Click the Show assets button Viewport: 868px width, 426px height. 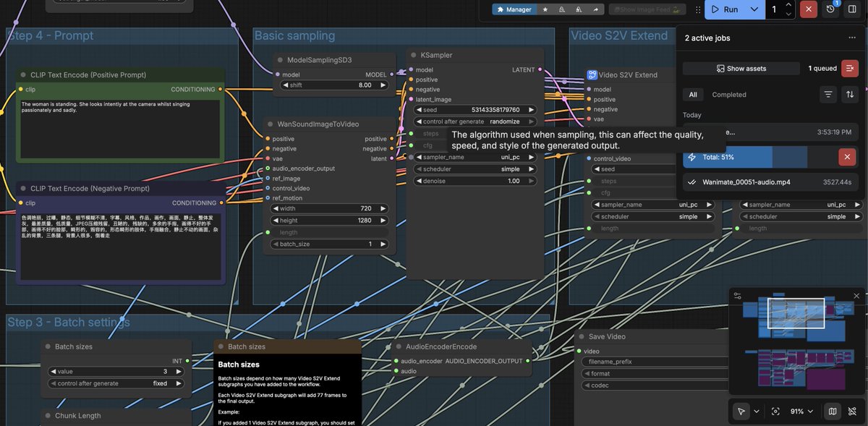point(741,69)
